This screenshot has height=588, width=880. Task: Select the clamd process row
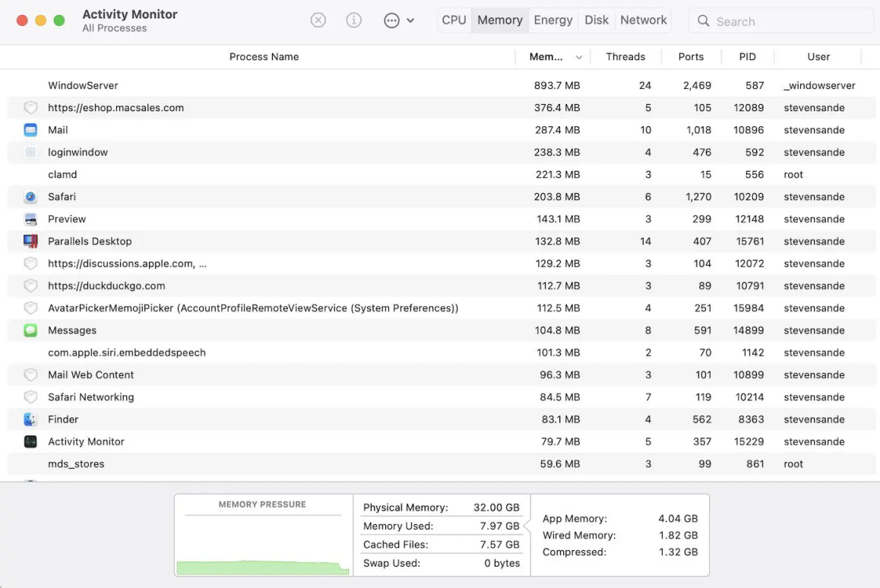click(441, 175)
